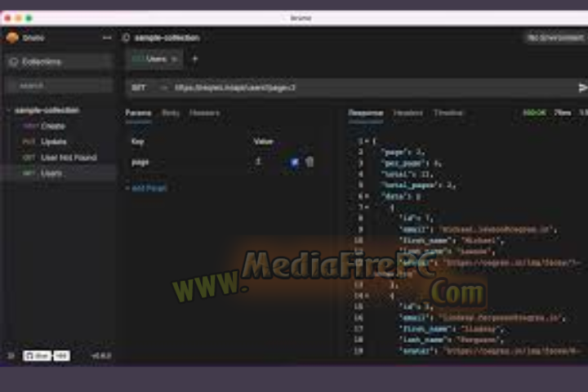Viewport: 588px width, 392px height.
Task: Close the Users tab
Action: [175, 60]
